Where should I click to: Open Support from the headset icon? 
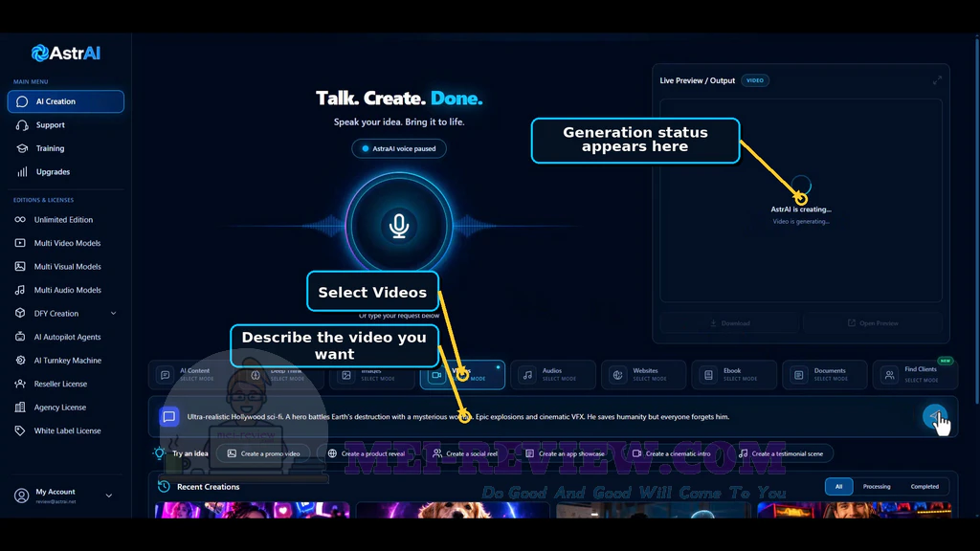pos(22,125)
